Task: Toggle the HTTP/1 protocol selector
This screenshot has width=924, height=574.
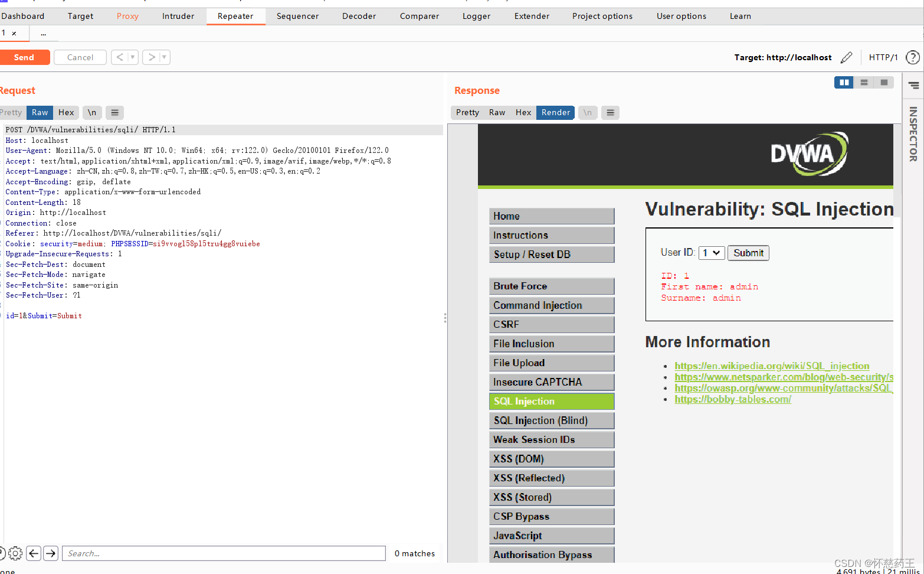Action: (883, 57)
